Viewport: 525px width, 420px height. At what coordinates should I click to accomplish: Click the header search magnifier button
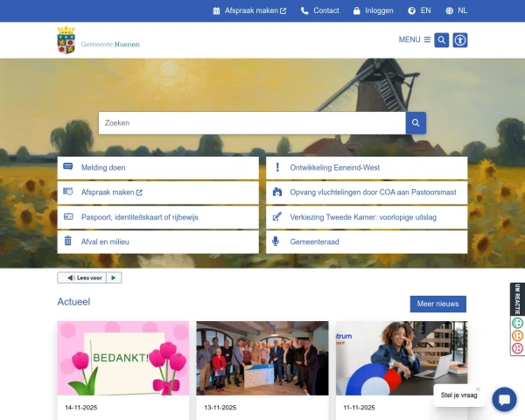click(x=442, y=40)
